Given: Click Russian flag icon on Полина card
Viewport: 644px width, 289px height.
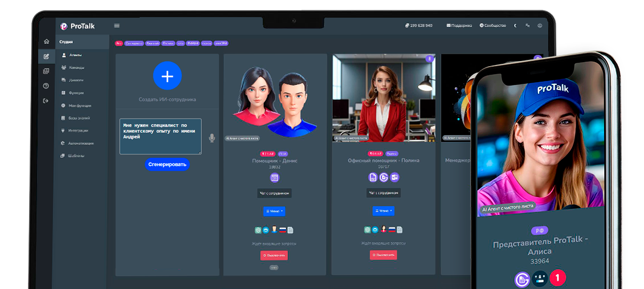Looking at the screenshot, I should [392, 230].
